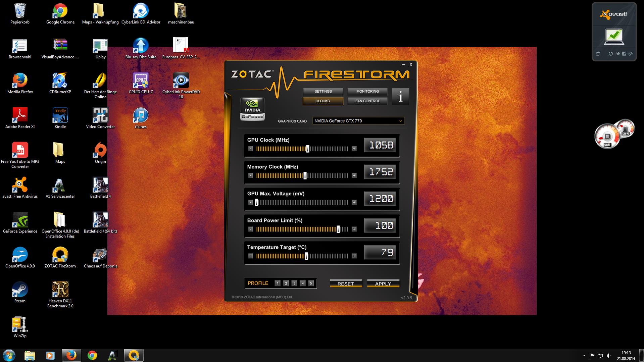Viewport: 644px width, 362px height.
Task: Select the Google Chrome desktop icon
Action: click(x=60, y=14)
